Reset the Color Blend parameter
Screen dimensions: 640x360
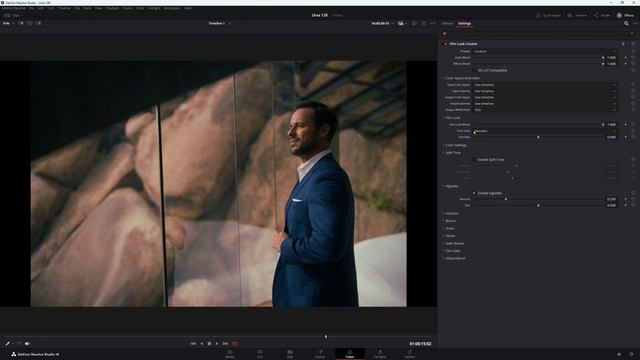pos(633,58)
